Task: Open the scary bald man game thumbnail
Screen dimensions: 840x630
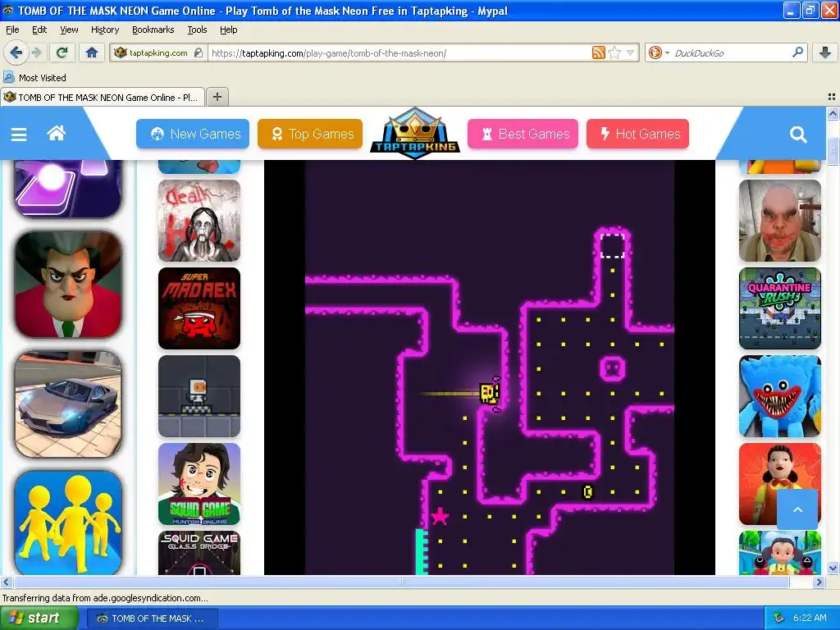Action: (x=780, y=220)
